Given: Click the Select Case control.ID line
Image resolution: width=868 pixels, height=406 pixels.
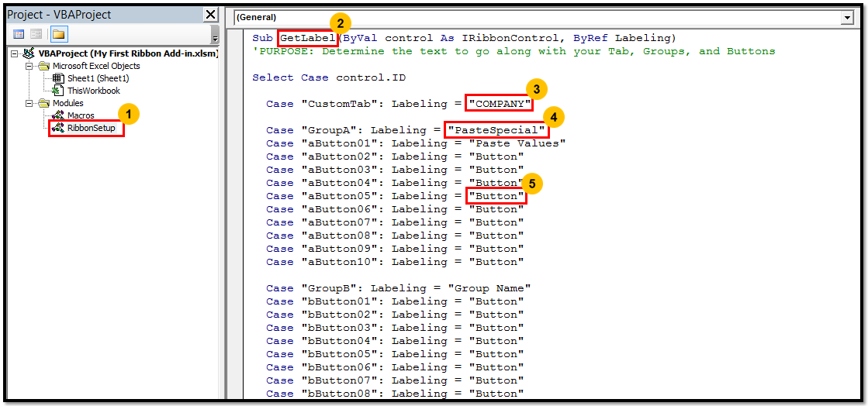Looking at the screenshot, I should pos(329,78).
